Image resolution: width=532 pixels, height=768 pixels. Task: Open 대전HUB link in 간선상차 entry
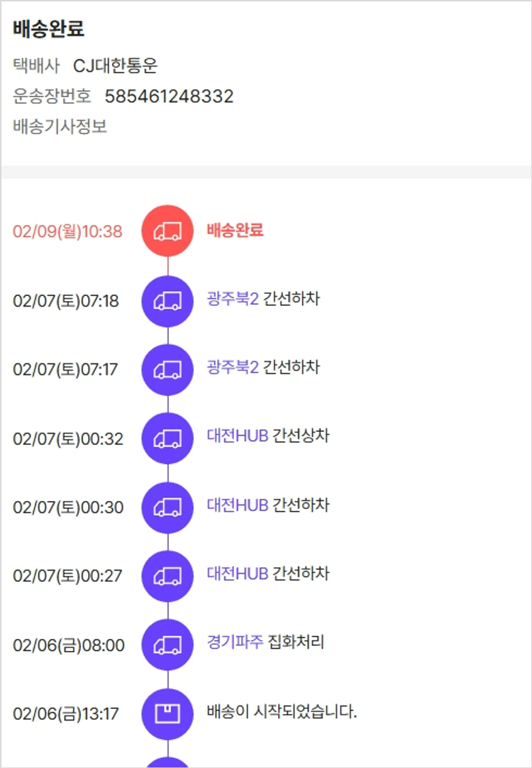(x=238, y=437)
